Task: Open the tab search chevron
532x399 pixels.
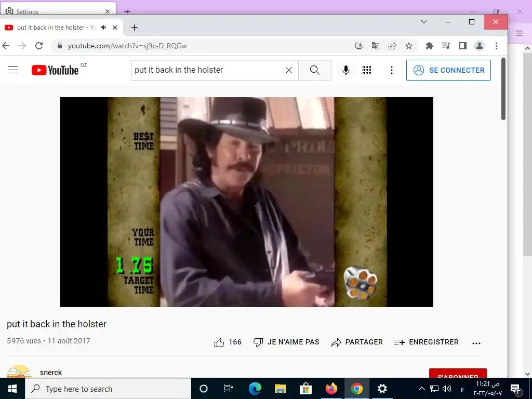Action: tap(424, 22)
